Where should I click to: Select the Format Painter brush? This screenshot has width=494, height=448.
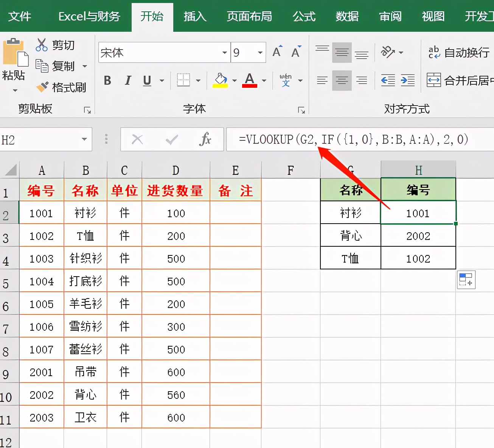pyautogui.click(x=42, y=87)
